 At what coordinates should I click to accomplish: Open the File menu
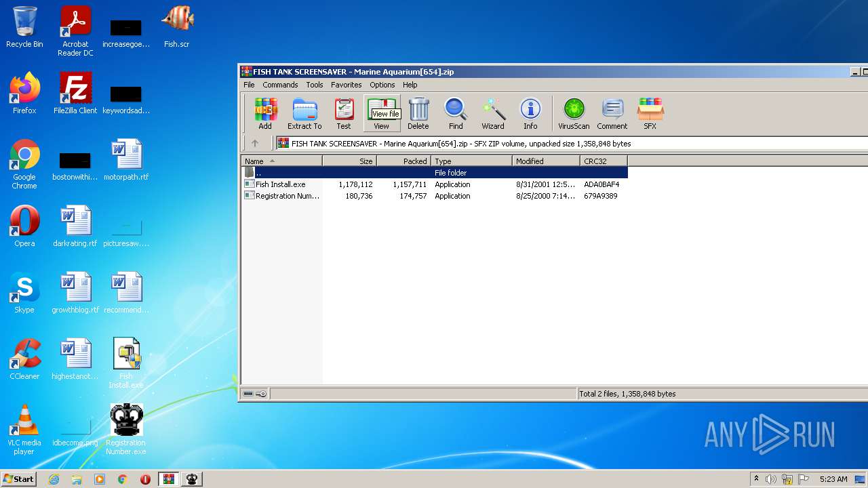point(249,85)
